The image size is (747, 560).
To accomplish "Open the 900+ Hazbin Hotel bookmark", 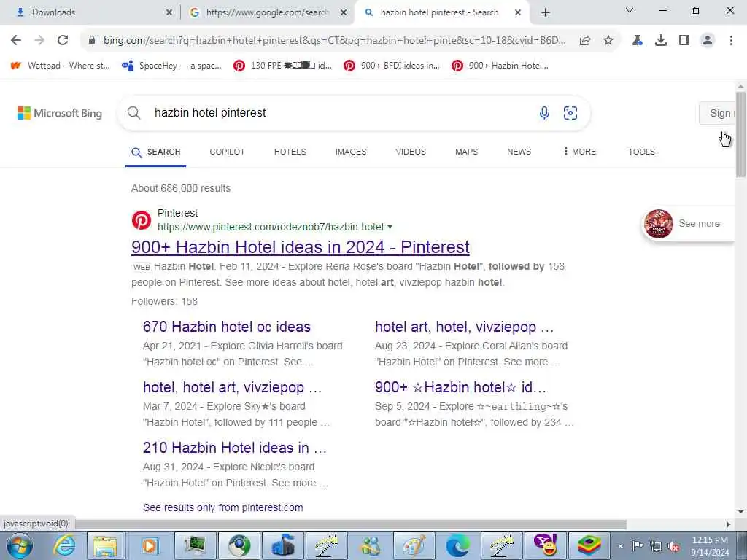I will tap(500, 66).
